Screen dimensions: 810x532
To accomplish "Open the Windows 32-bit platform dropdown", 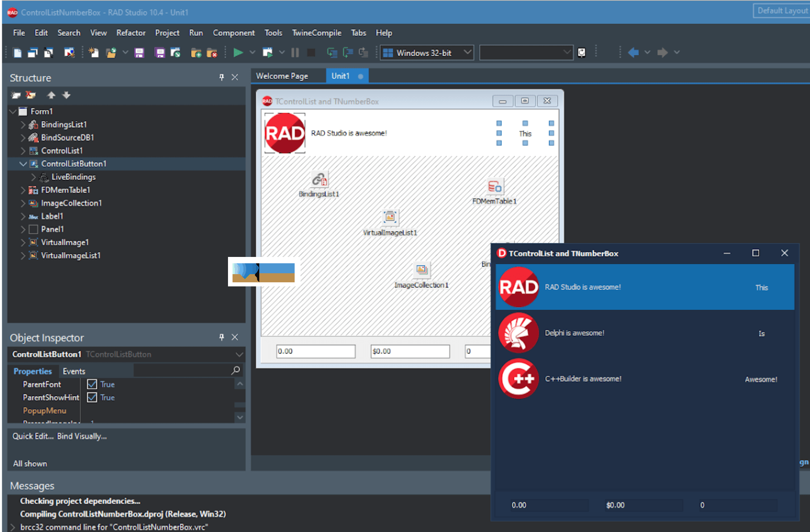I will point(468,53).
